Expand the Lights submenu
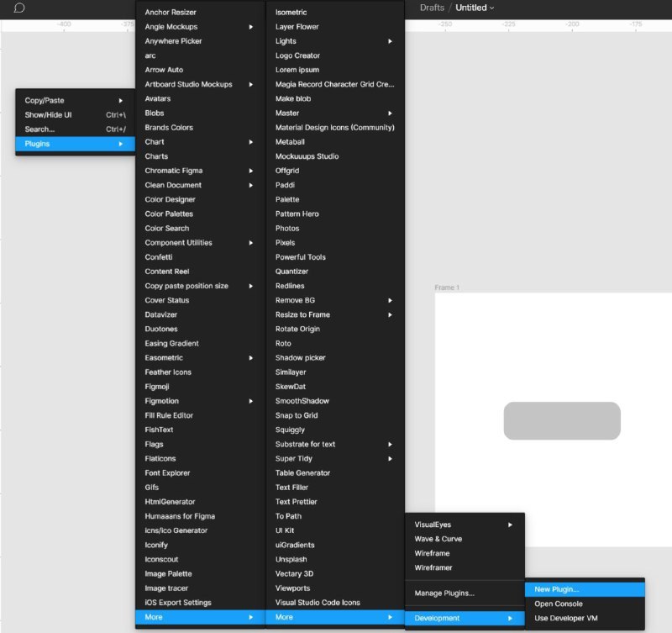672x633 pixels. [x=335, y=41]
